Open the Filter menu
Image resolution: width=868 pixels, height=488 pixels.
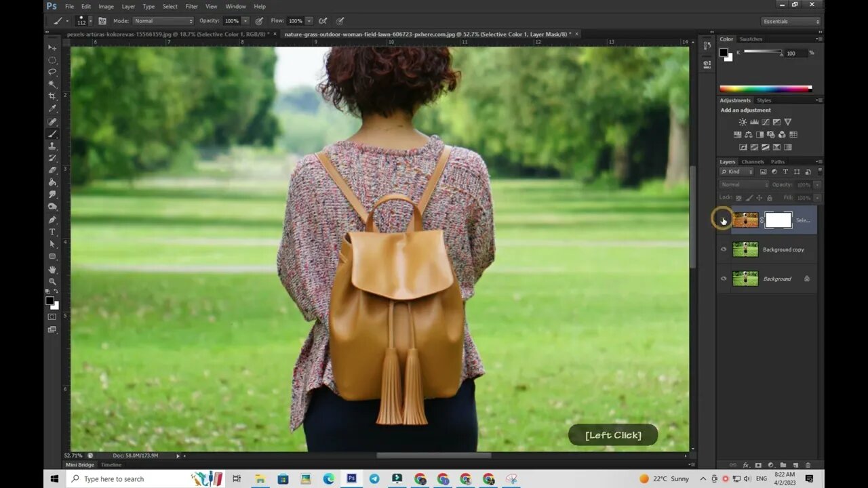click(x=192, y=6)
